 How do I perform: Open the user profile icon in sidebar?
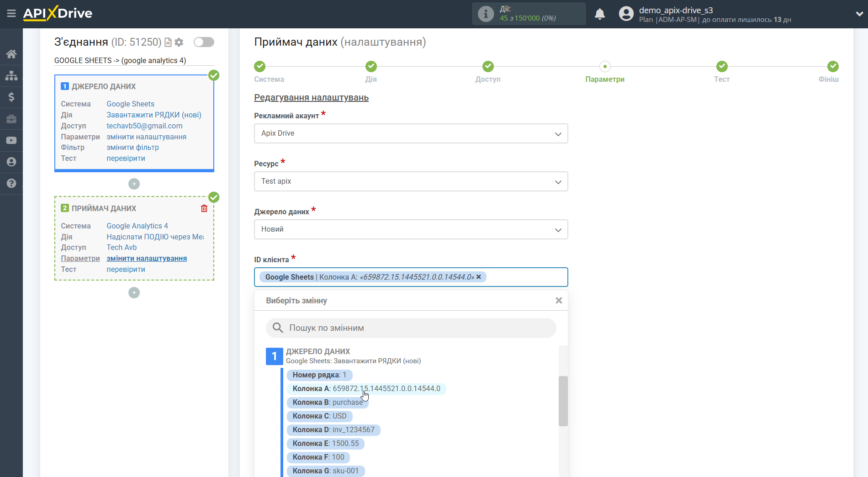pyautogui.click(x=11, y=162)
